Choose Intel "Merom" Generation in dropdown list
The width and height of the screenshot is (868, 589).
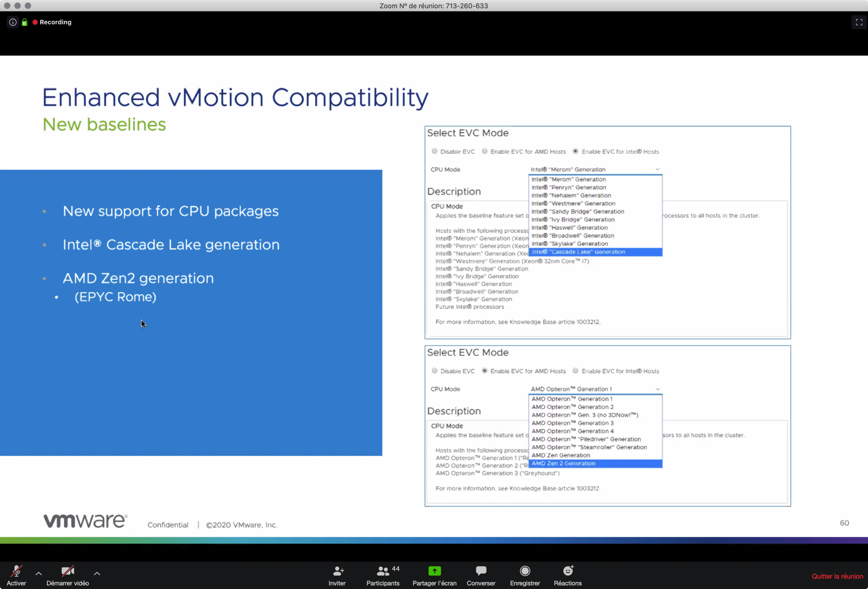[595, 179]
